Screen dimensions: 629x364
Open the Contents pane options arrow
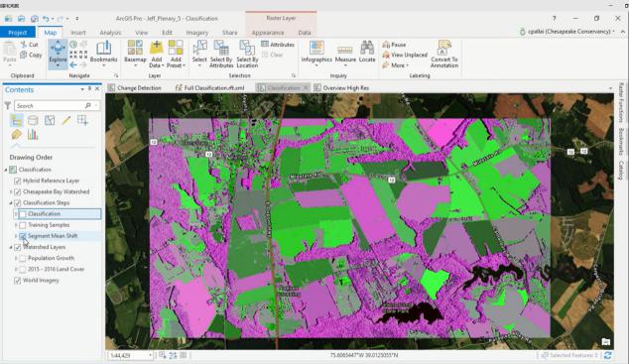point(82,89)
